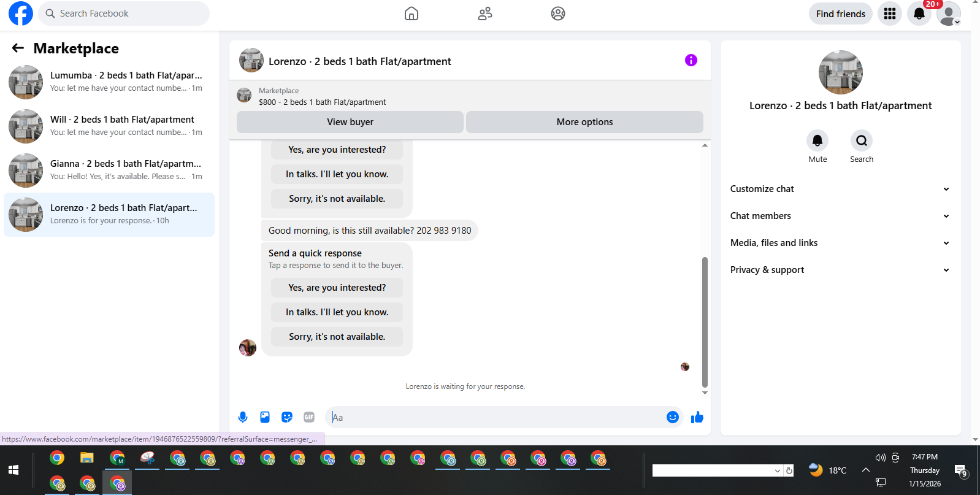Open the Gianna conversation

(109, 171)
